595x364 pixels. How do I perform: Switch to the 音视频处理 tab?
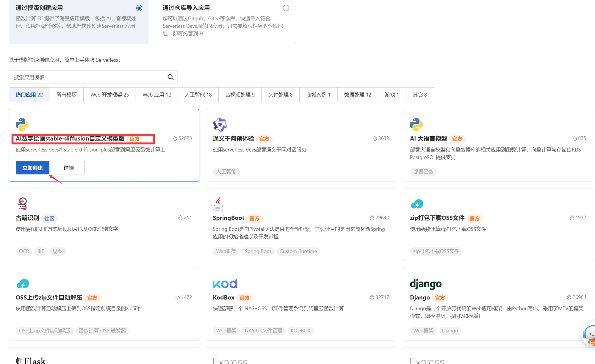click(x=240, y=94)
